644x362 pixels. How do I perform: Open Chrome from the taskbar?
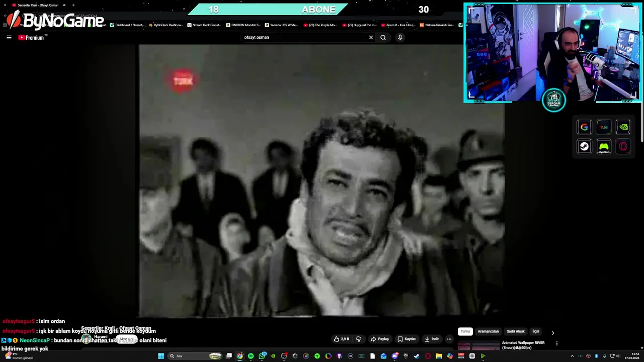239,356
